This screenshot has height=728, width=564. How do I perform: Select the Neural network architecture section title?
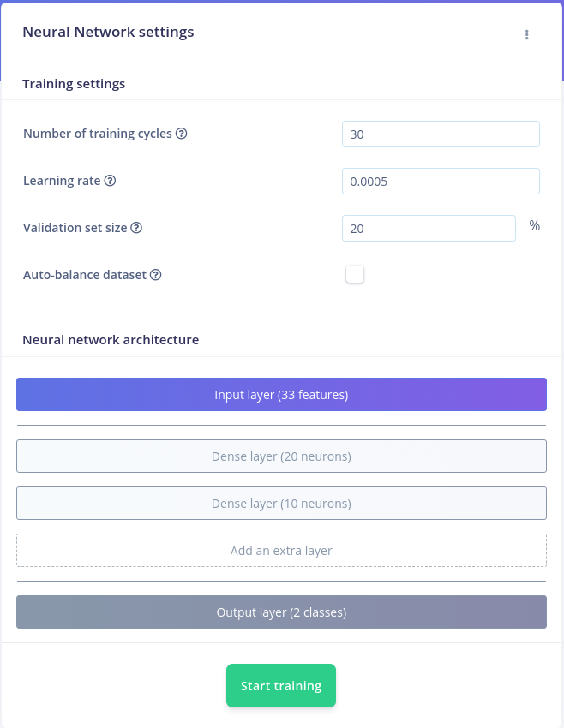111,340
